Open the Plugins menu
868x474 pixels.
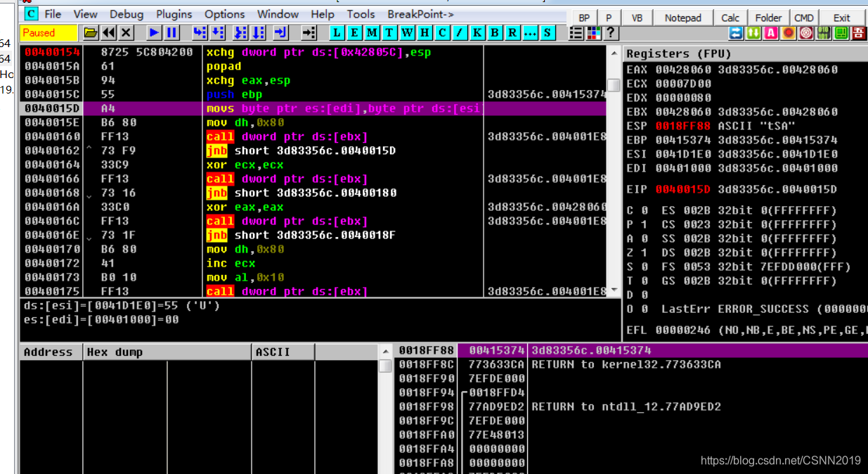pos(174,14)
